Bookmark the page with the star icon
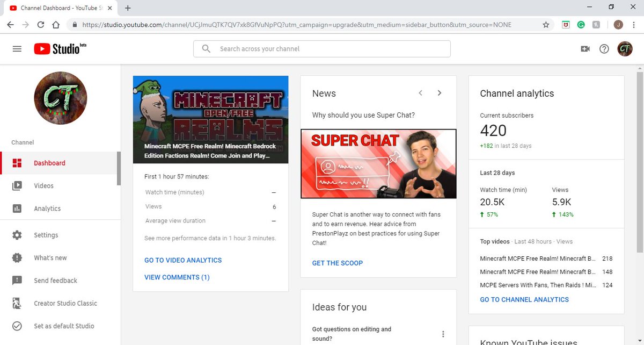644x345 pixels. (546, 25)
